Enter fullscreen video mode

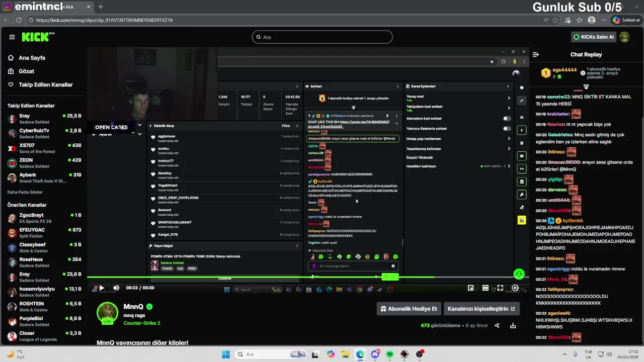tap(500, 288)
